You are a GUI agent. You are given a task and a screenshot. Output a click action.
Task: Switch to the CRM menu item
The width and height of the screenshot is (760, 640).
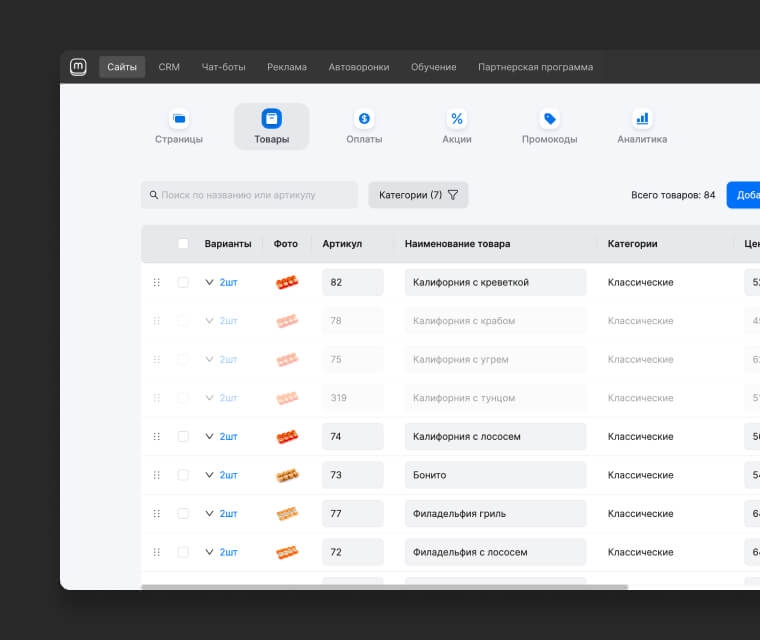(x=169, y=67)
